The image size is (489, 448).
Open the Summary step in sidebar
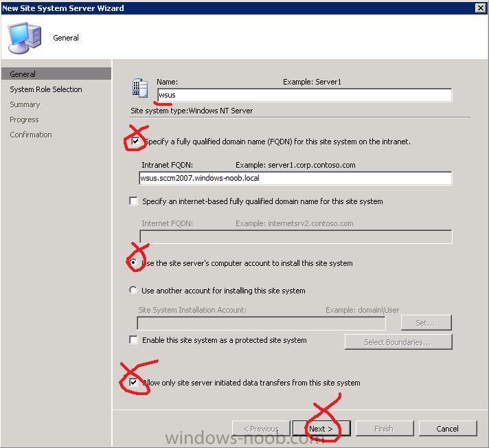[25, 104]
